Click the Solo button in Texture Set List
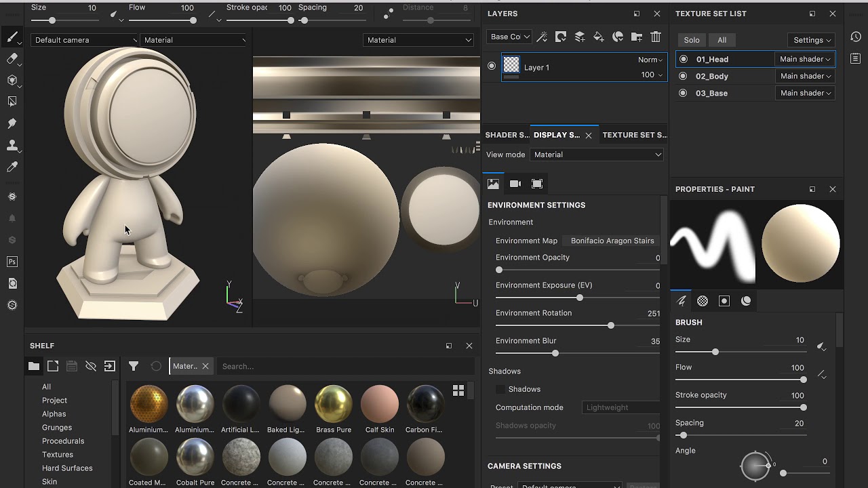The image size is (868, 488). tap(692, 40)
